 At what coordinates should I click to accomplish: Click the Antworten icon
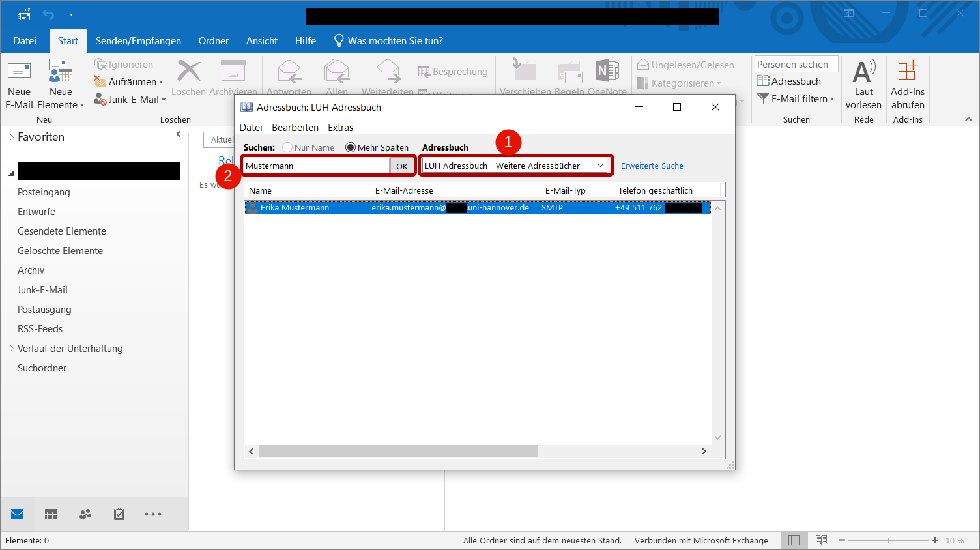(x=289, y=70)
